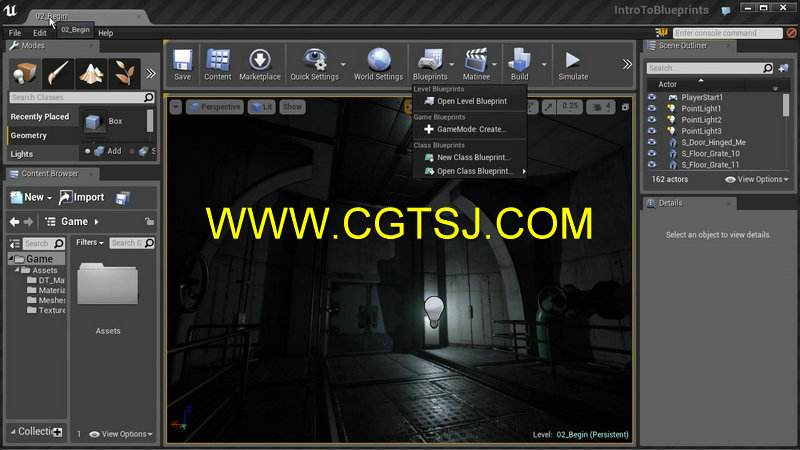Toggle visibility of S_Door_Hinged_Me
This screenshot has width=800, height=450.
point(652,142)
